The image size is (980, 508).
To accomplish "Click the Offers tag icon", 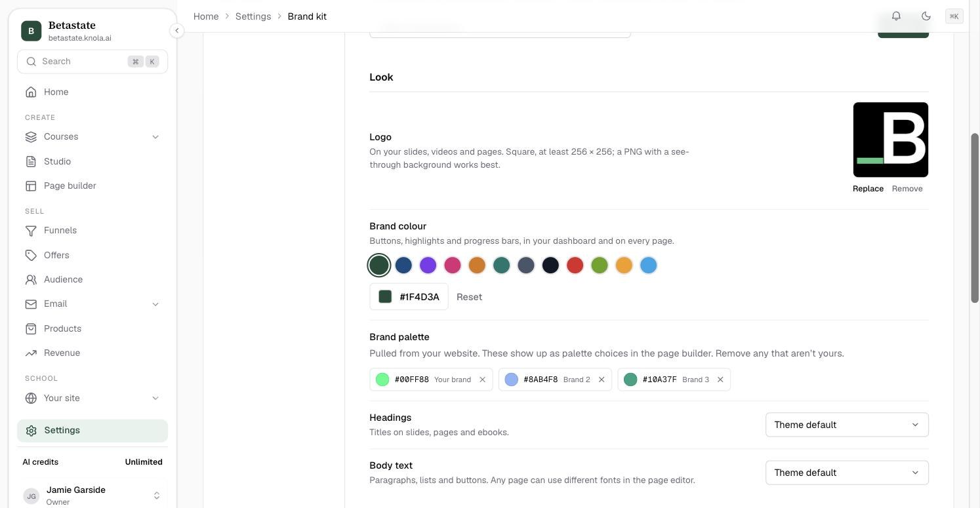I will (31, 256).
